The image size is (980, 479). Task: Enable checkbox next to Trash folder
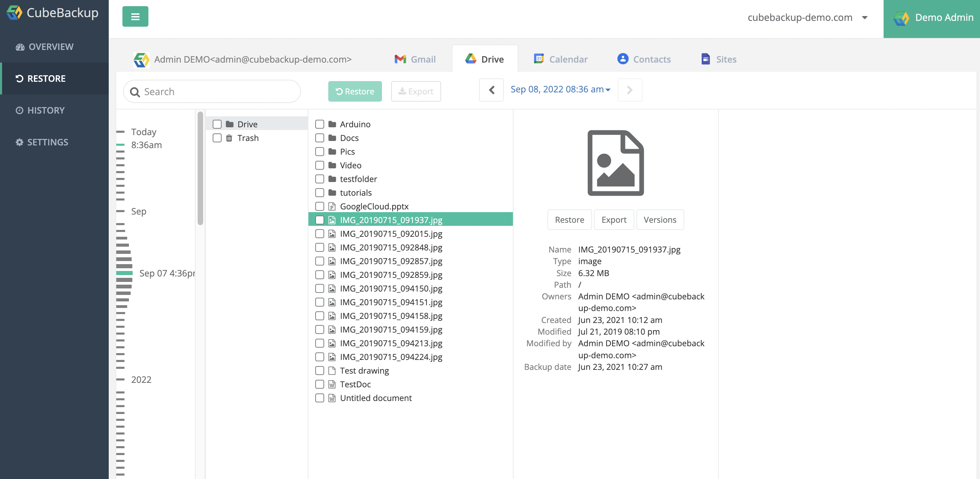point(217,138)
